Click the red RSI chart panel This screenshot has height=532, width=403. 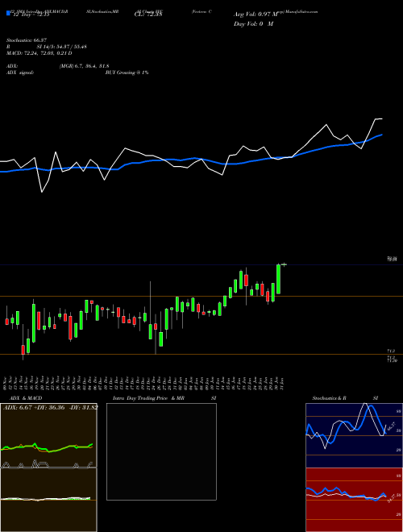[354, 500]
